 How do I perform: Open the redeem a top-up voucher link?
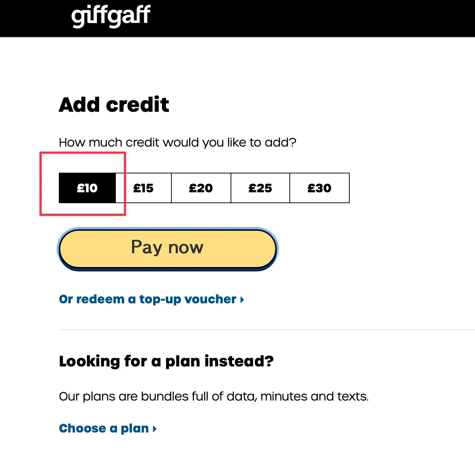click(x=147, y=299)
